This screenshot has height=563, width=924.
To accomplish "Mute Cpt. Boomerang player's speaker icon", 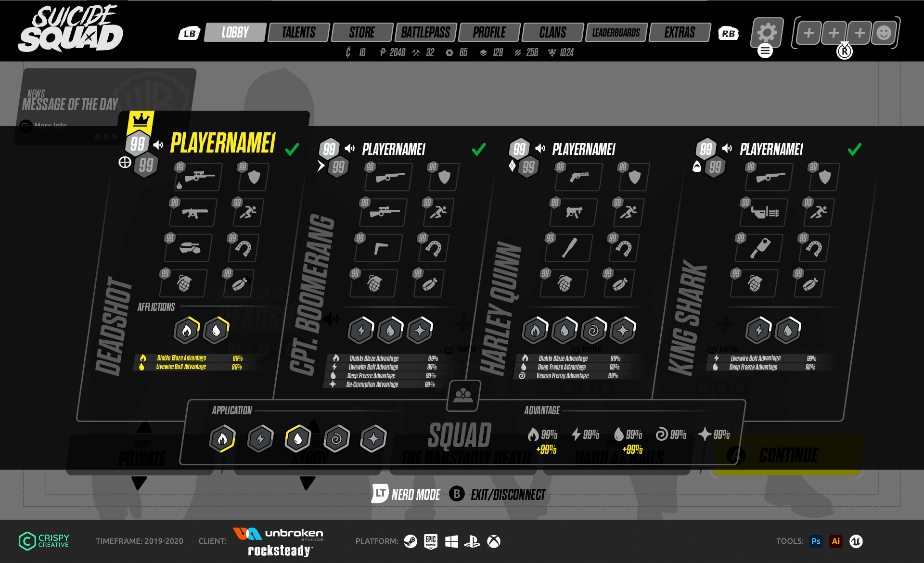I will pos(349,148).
